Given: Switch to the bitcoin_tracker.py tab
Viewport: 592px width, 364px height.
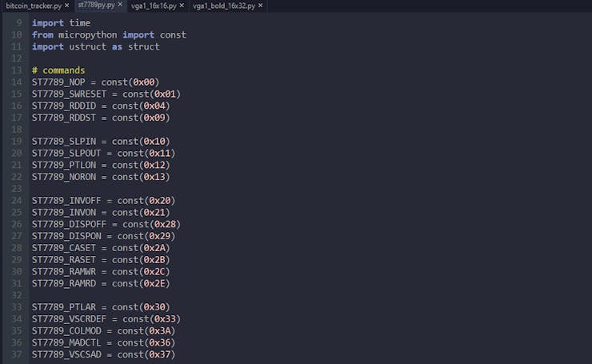Looking at the screenshot, I should pyautogui.click(x=34, y=6).
